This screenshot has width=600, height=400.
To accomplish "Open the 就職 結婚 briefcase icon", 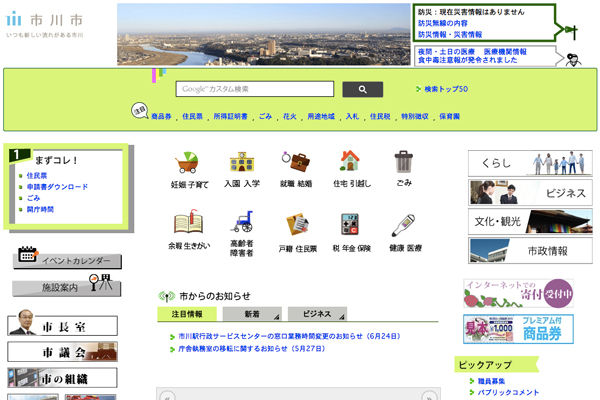I will click(x=296, y=162).
